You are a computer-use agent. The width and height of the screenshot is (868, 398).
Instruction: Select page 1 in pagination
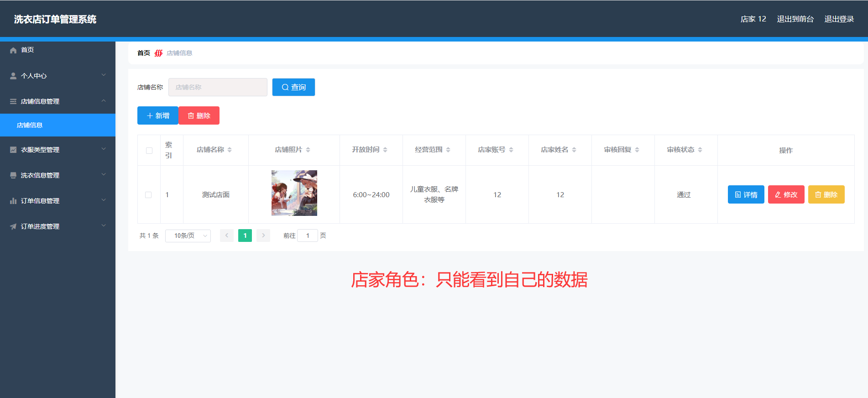pyautogui.click(x=245, y=236)
